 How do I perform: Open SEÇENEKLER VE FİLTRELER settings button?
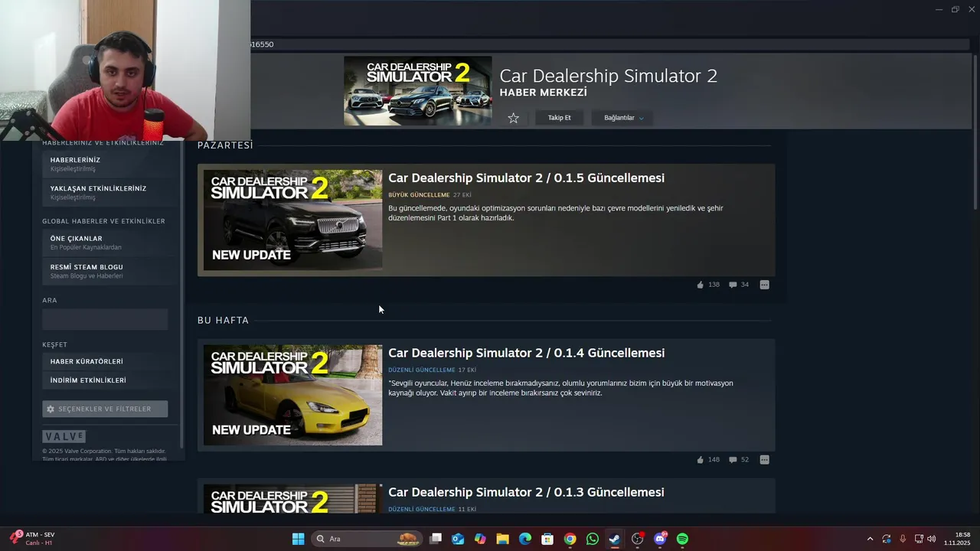pyautogui.click(x=105, y=409)
